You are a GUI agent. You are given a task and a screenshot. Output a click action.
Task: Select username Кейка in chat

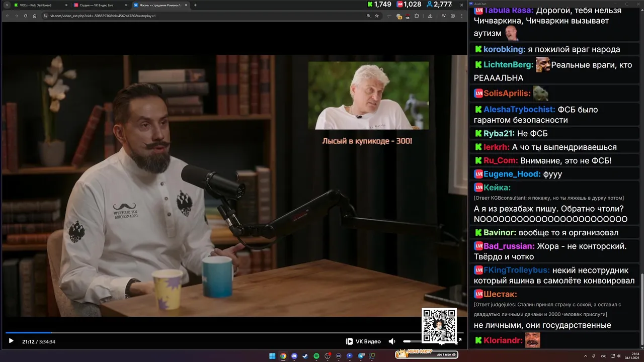coord(497,188)
